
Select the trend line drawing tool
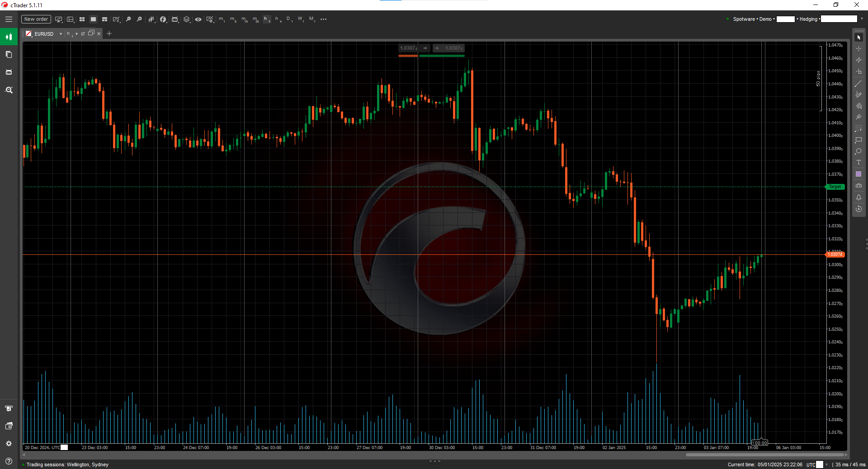pyautogui.click(x=859, y=84)
